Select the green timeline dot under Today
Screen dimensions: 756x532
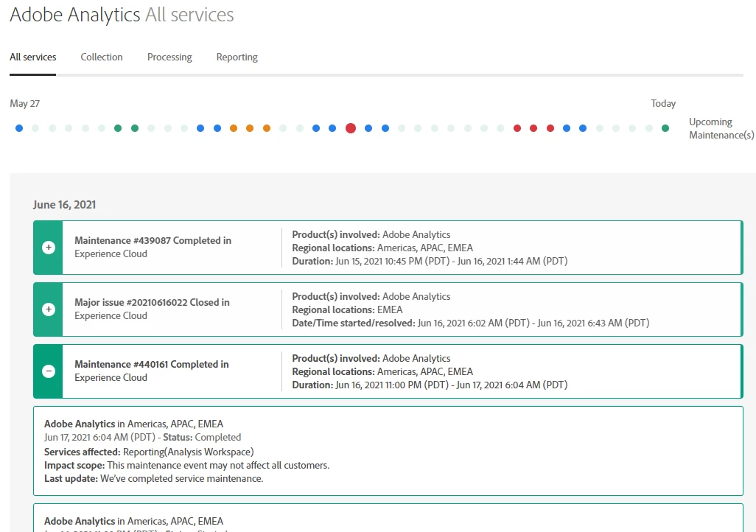click(x=665, y=128)
